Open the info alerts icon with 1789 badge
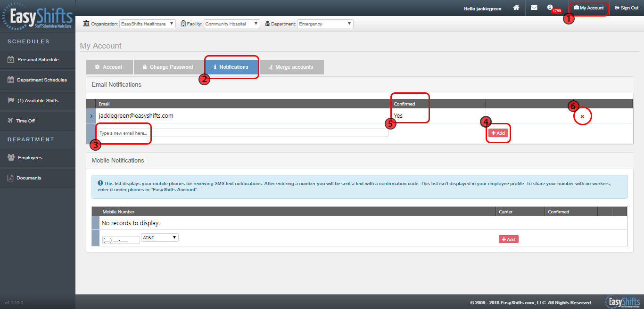The width and height of the screenshot is (644, 309). click(x=550, y=8)
